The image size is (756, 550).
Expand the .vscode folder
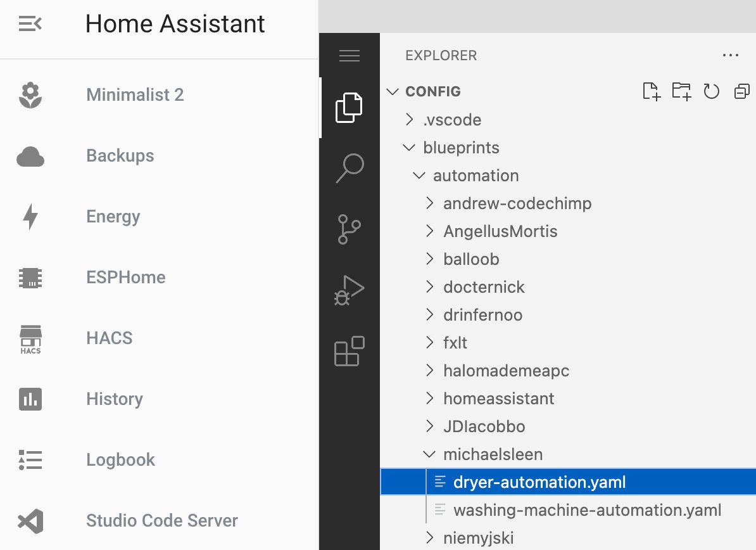[410, 120]
